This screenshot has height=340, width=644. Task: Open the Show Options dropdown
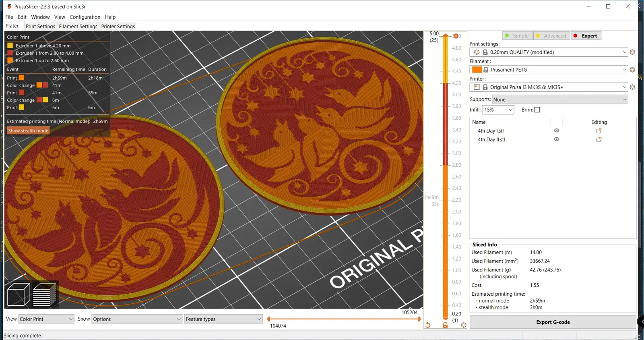point(137,319)
